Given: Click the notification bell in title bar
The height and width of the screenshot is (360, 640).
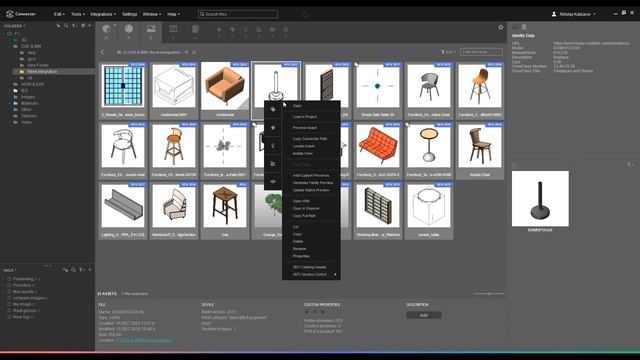Looking at the screenshot, I should pos(304,14).
